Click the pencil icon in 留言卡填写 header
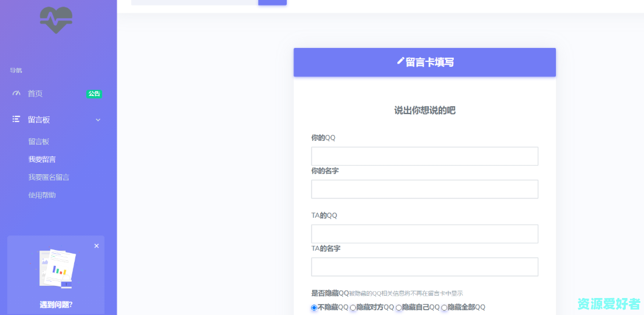 pyautogui.click(x=401, y=61)
